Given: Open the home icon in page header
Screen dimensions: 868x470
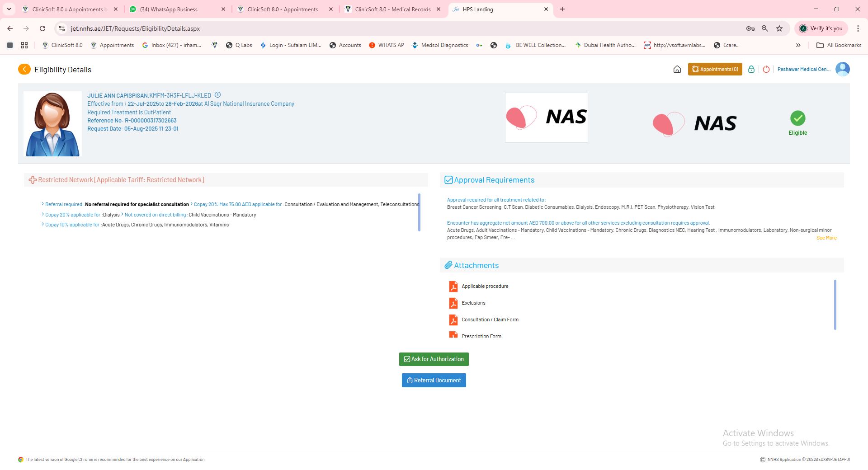Looking at the screenshot, I should pyautogui.click(x=677, y=69).
